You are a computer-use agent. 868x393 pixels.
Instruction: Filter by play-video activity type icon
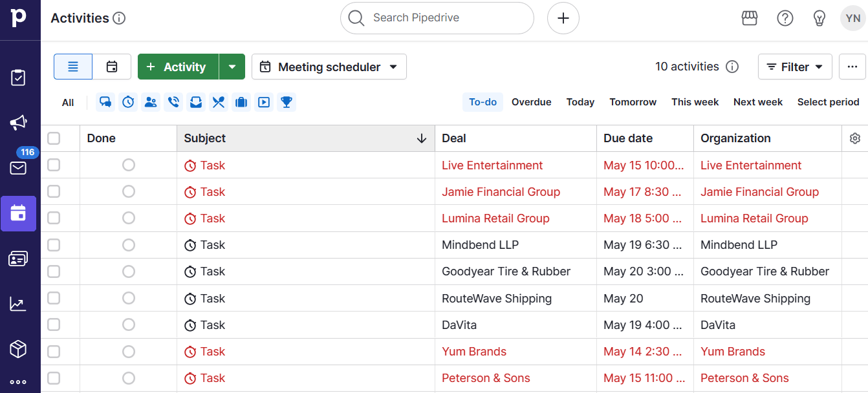(x=264, y=102)
